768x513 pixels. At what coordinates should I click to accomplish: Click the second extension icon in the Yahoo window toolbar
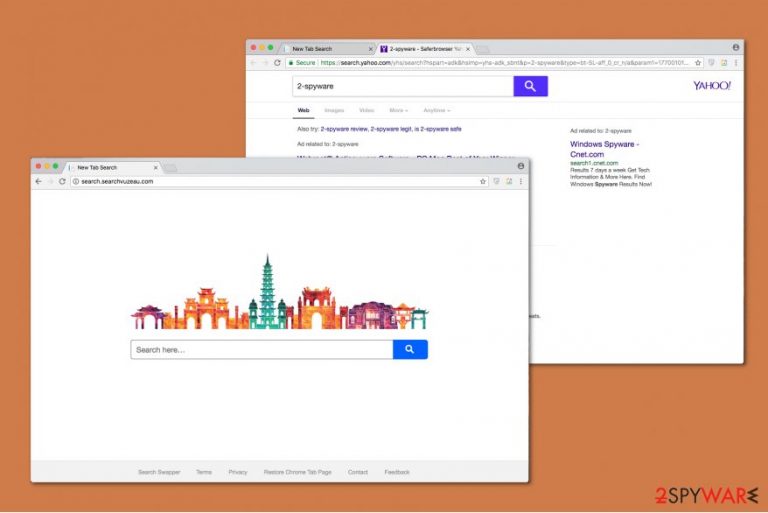[724, 63]
